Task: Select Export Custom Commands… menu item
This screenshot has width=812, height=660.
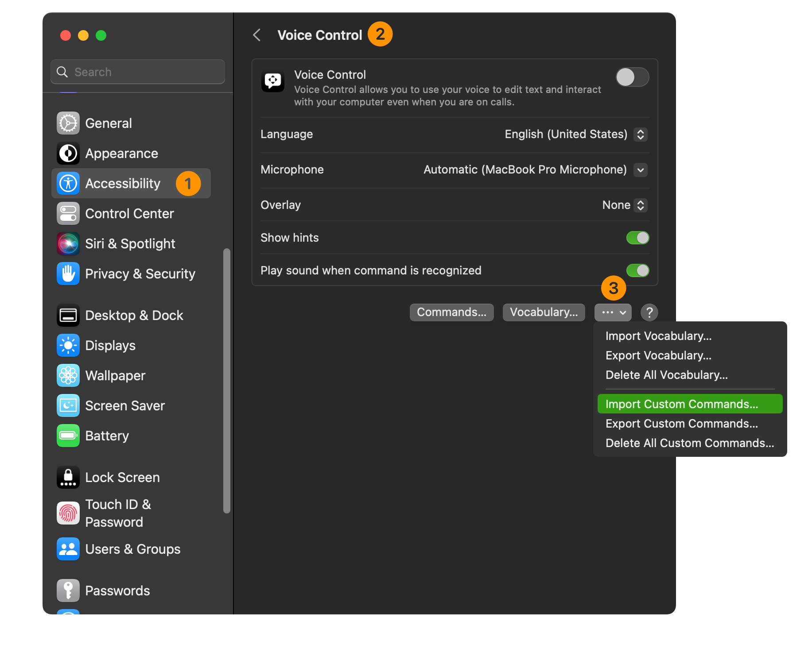Action: [690, 424]
